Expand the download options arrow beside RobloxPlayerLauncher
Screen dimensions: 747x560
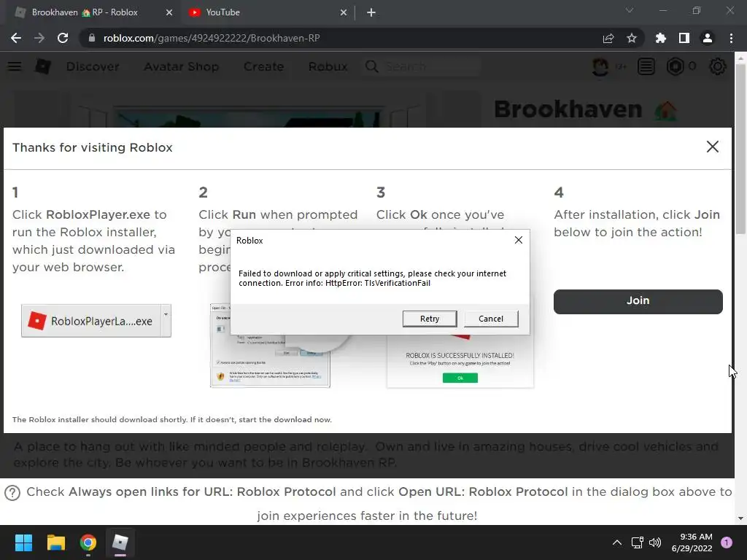(166, 321)
